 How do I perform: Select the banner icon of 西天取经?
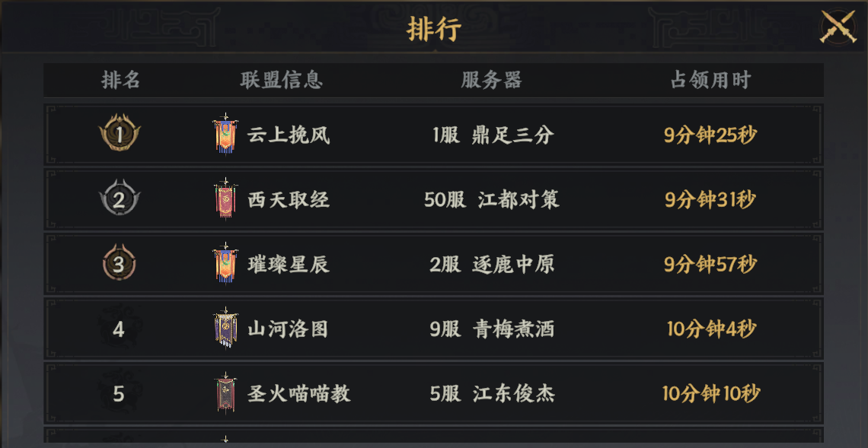click(x=225, y=200)
